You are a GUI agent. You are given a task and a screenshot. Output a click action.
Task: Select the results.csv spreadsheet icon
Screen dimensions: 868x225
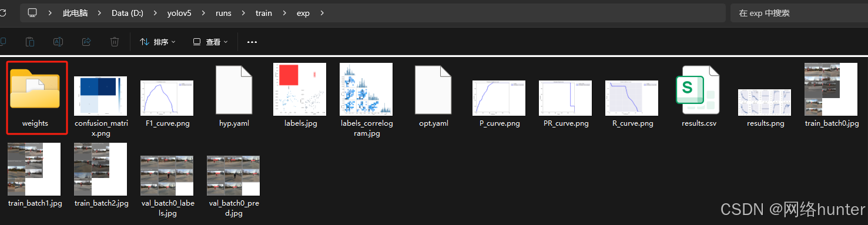[698, 89]
